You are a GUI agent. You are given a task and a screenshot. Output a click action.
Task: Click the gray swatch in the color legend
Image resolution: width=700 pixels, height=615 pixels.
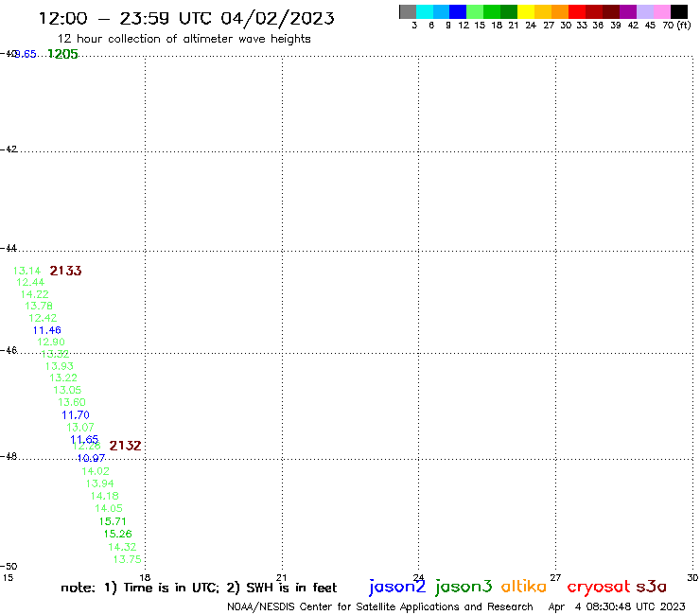click(408, 11)
